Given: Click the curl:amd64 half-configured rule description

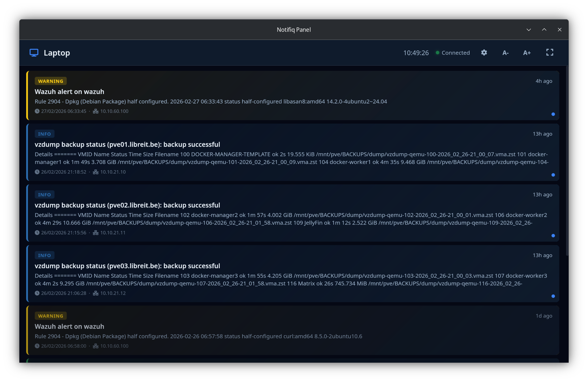Looking at the screenshot, I should point(198,336).
